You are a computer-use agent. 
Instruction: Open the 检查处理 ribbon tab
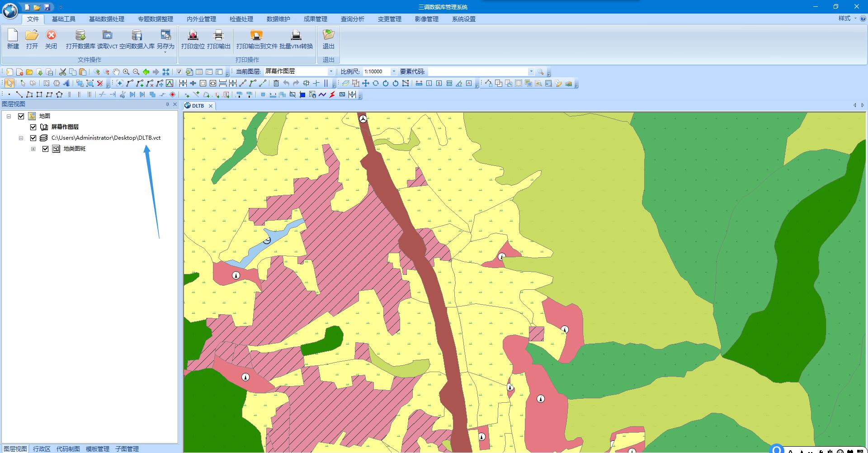click(241, 19)
